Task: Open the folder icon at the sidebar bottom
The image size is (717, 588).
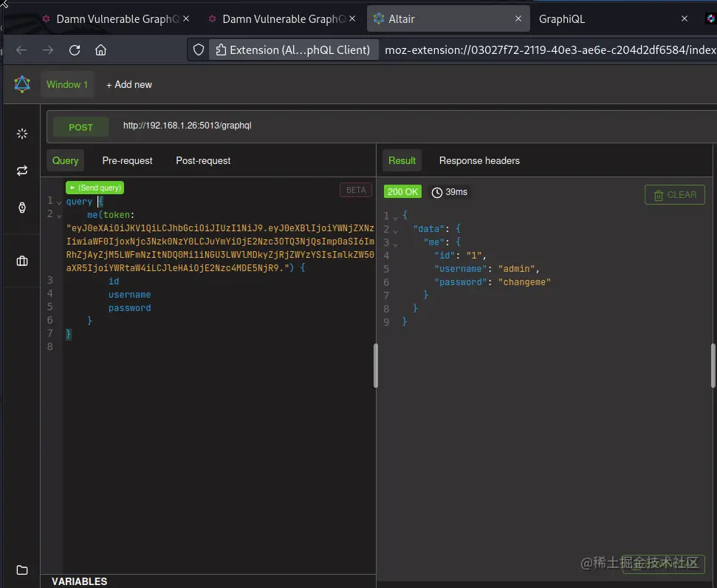Action: (x=22, y=570)
